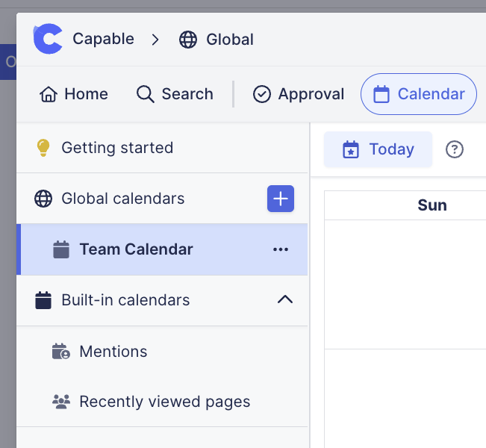Click the Recently viewed pages people icon
Viewport: 486px width, 448px height.
(x=61, y=402)
